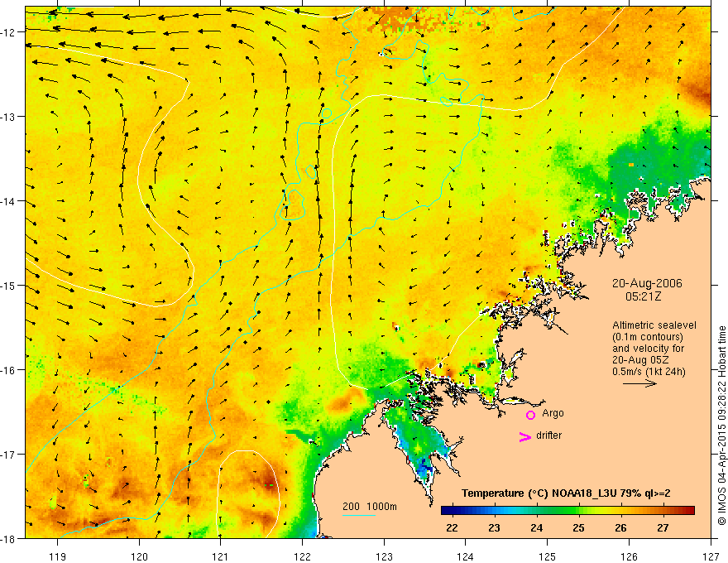
Task: Click the '(0.1m contours)' caption line
Action: (648, 337)
